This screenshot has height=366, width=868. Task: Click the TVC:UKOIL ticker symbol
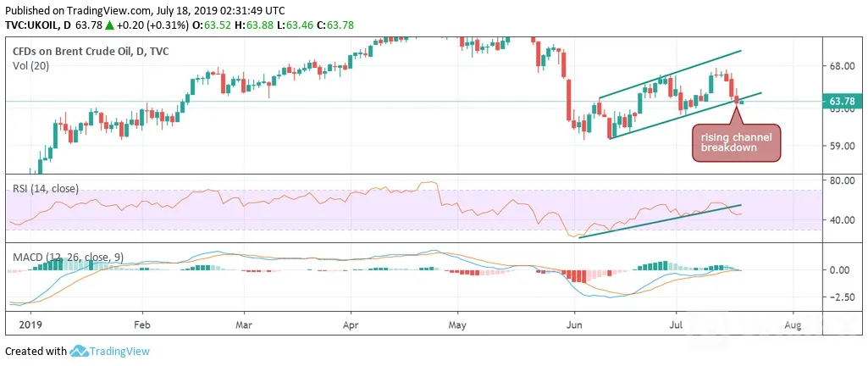31,25
